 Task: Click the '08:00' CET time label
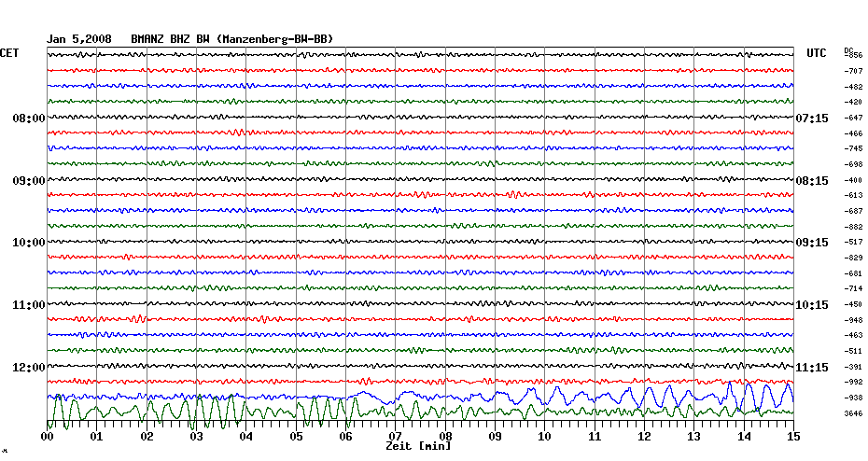tap(29, 119)
